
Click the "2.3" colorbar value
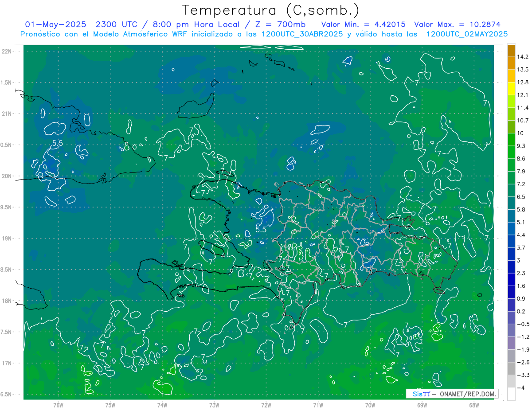(x=521, y=274)
